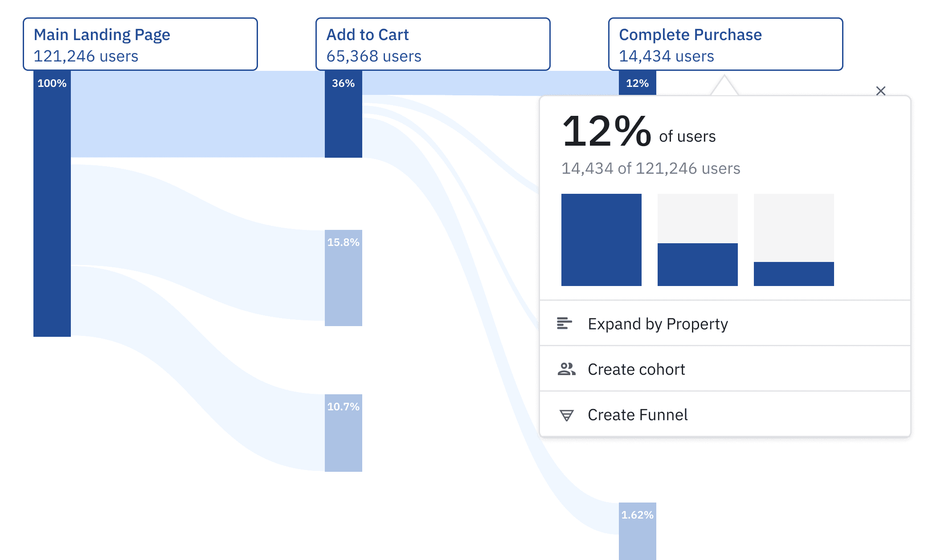The height and width of the screenshot is (560, 941).
Task: Close the 12% users popup
Action: pyautogui.click(x=880, y=91)
